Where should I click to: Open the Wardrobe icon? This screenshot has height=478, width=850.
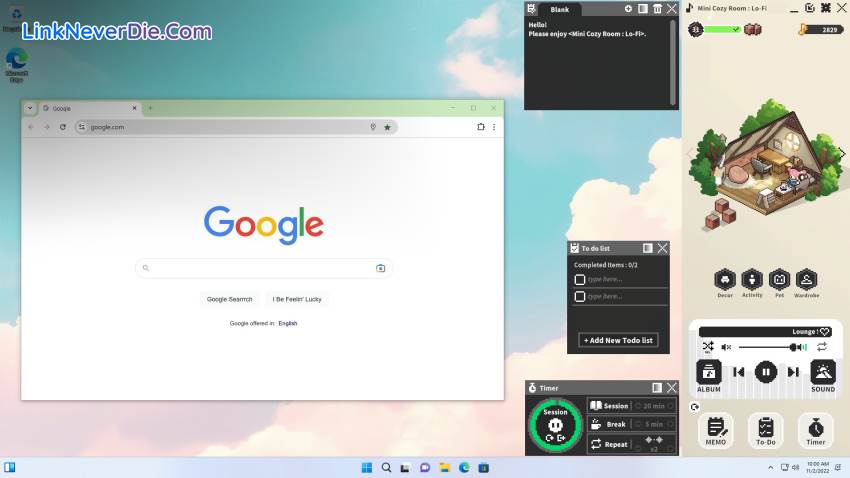(x=806, y=280)
